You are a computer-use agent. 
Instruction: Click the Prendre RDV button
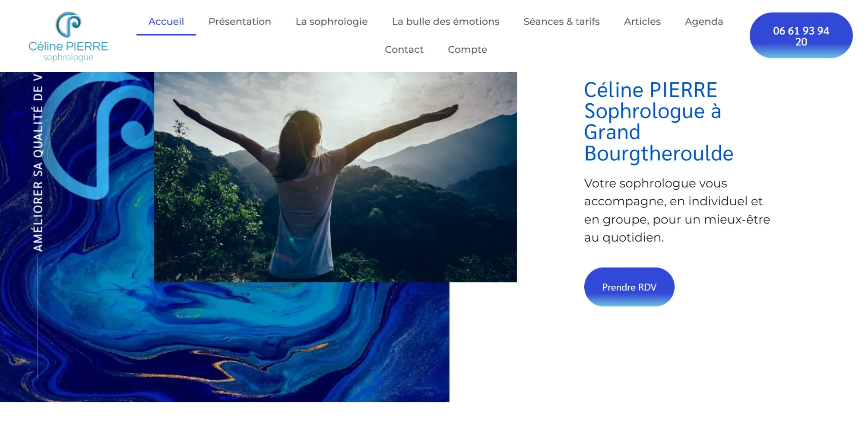coord(629,287)
